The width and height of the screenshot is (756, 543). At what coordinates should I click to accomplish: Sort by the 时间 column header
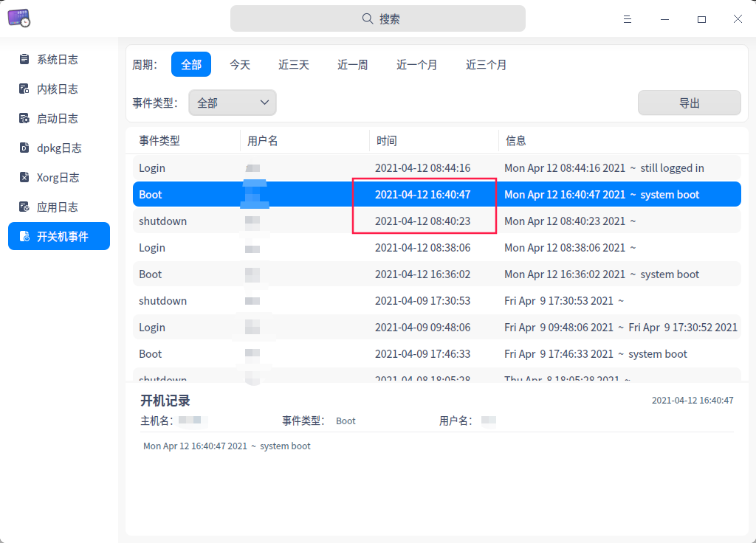tap(387, 141)
